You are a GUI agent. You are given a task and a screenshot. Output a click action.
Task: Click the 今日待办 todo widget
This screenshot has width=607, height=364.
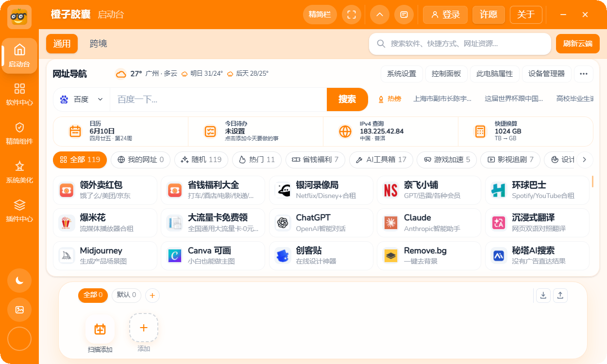click(255, 132)
